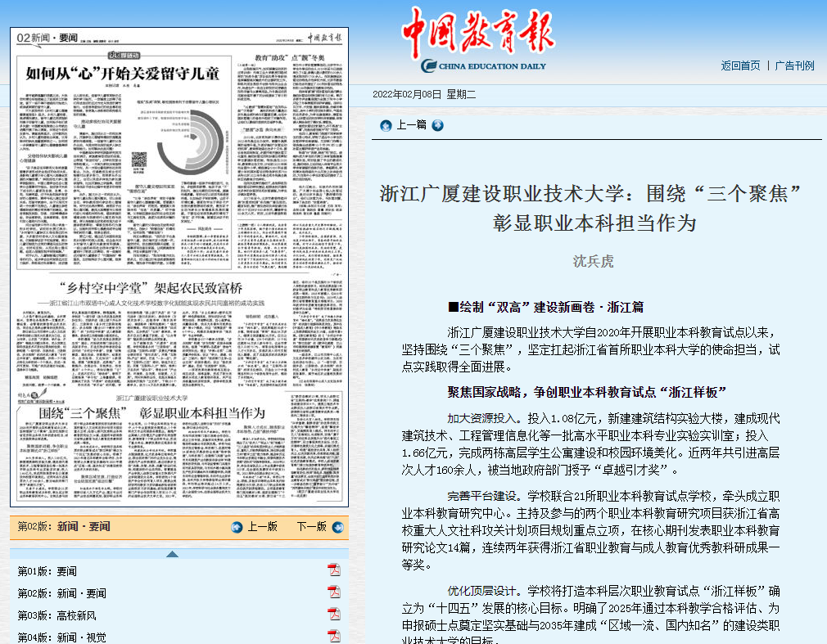Collapse the page list with the up triangle
The image size is (827, 644).
click(172, 554)
